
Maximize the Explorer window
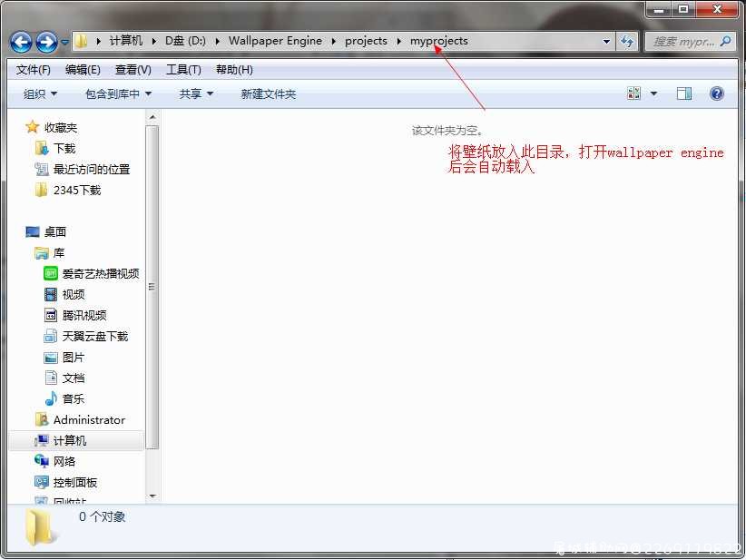tap(683, 9)
